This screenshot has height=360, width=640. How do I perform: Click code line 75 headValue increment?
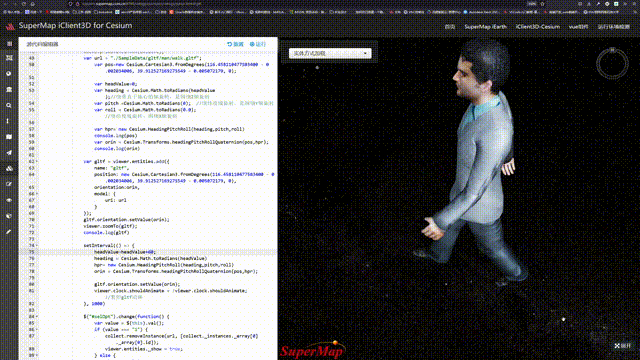pos(124,252)
